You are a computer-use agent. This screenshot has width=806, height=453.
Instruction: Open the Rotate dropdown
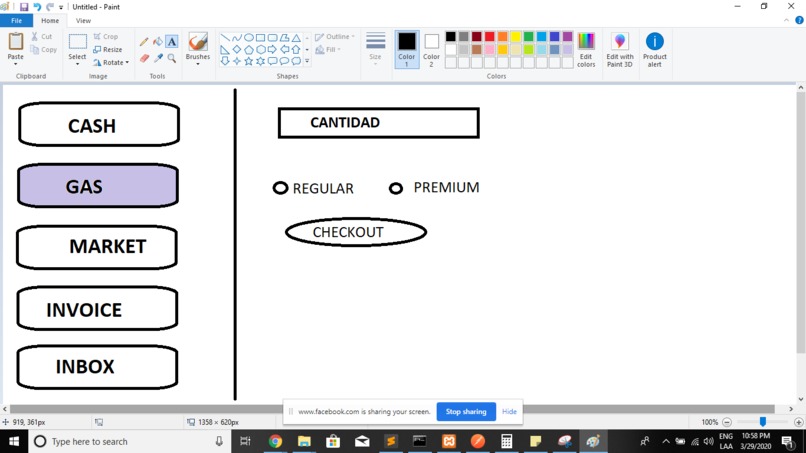pos(111,62)
